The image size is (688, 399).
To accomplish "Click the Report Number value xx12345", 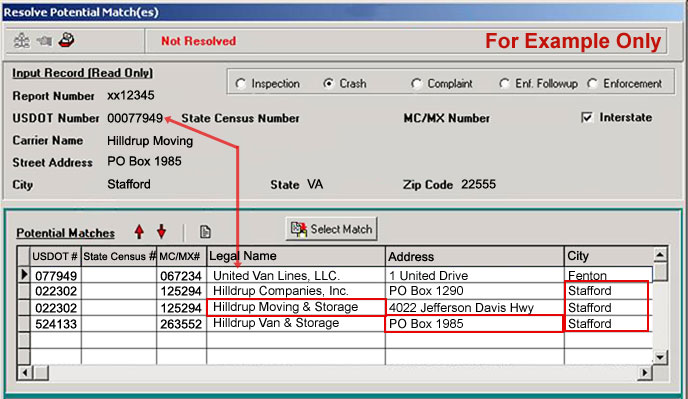I will pyautogui.click(x=131, y=95).
